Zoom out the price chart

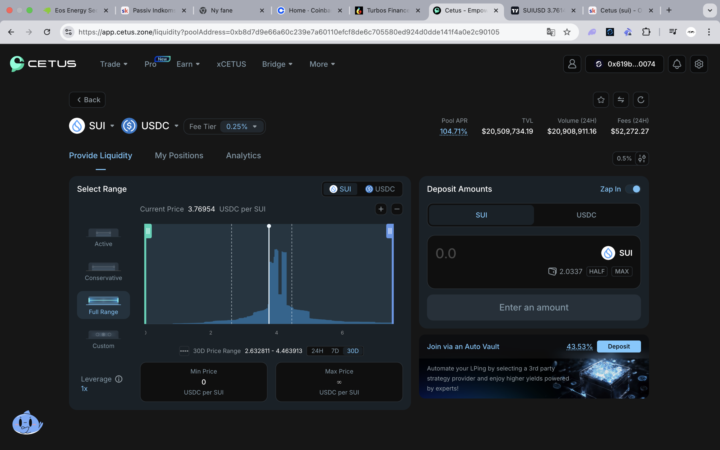[397, 209]
